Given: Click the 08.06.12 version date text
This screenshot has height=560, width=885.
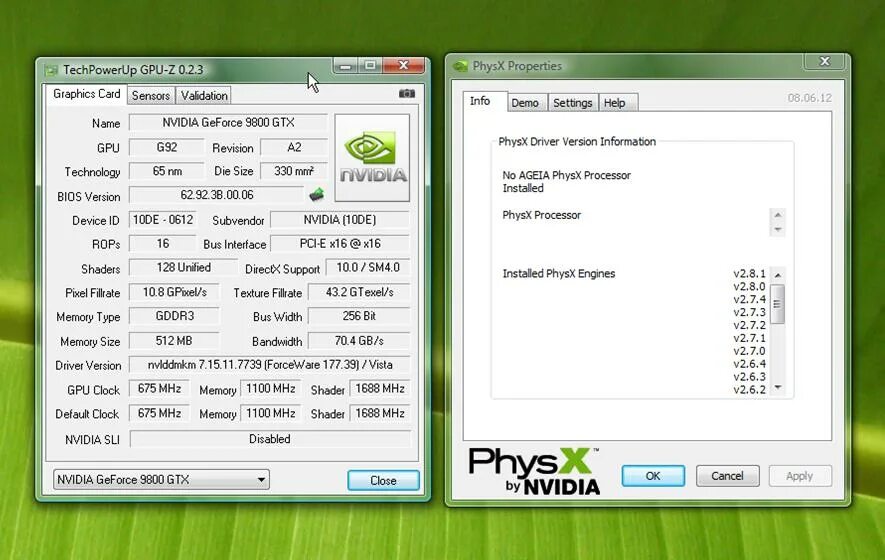Looking at the screenshot, I should coord(809,98).
